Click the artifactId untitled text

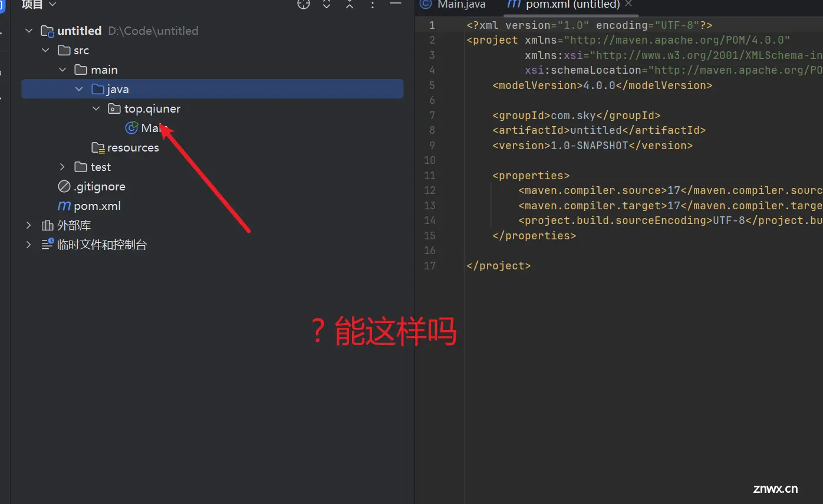pos(599,130)
